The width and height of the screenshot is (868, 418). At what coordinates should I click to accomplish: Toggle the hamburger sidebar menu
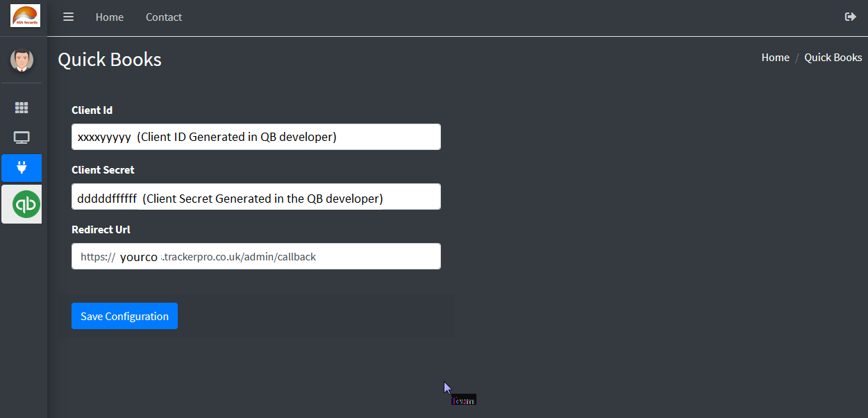click(68, 17)
